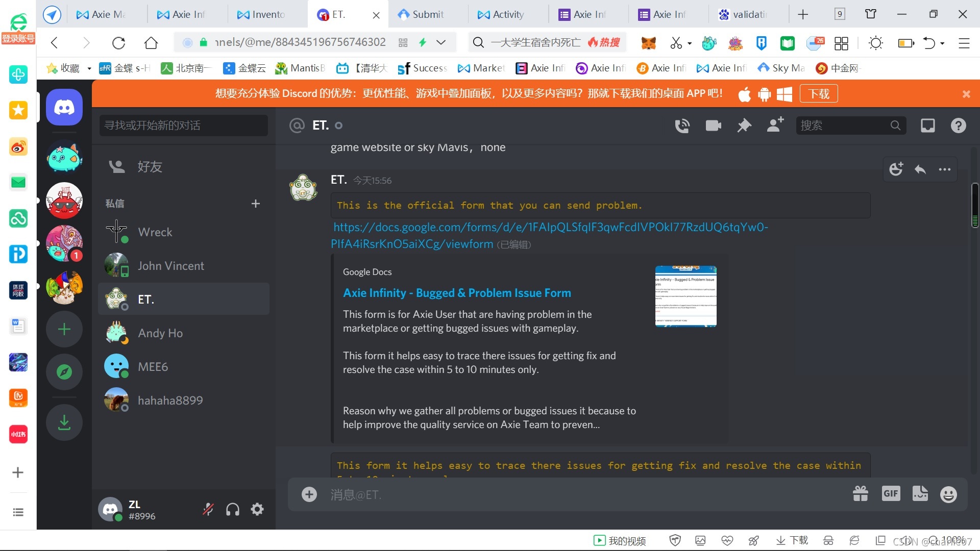Open the Discord inbox icon

pos(927,126)
